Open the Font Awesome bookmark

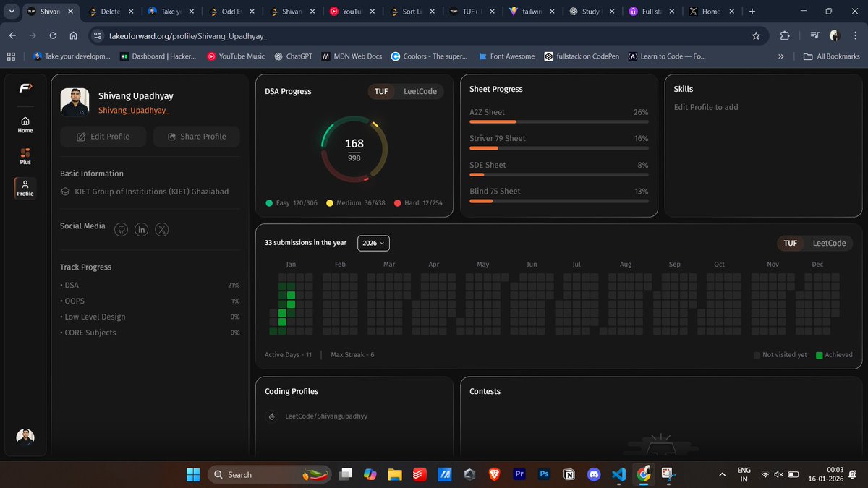(506, 56)
